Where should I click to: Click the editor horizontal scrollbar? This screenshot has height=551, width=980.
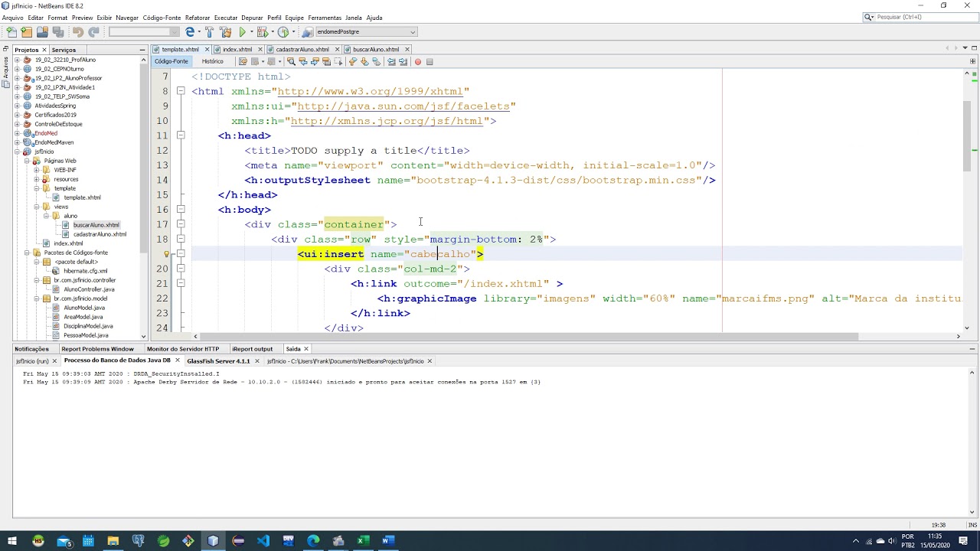tap(528, 336)
